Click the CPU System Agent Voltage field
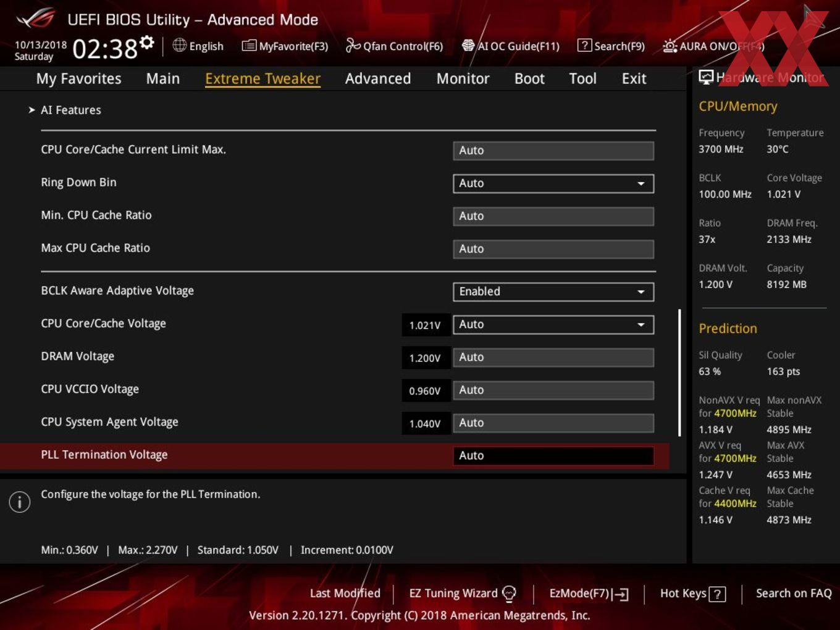 coord(553,422)
